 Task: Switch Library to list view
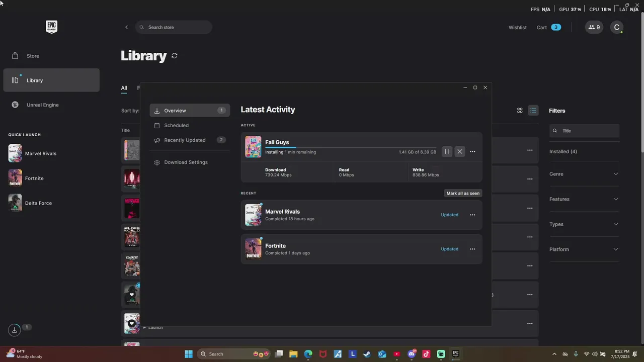coord(533,111)
